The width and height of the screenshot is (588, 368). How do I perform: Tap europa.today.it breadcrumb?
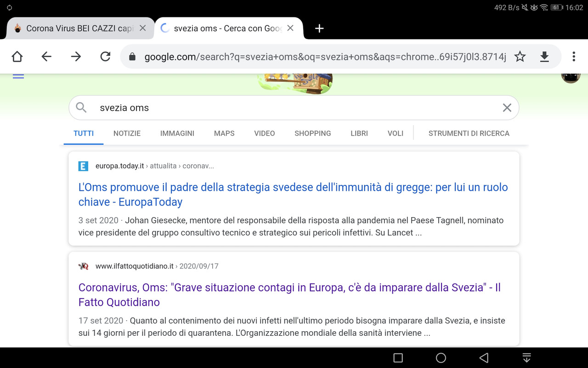click(155, 166)
